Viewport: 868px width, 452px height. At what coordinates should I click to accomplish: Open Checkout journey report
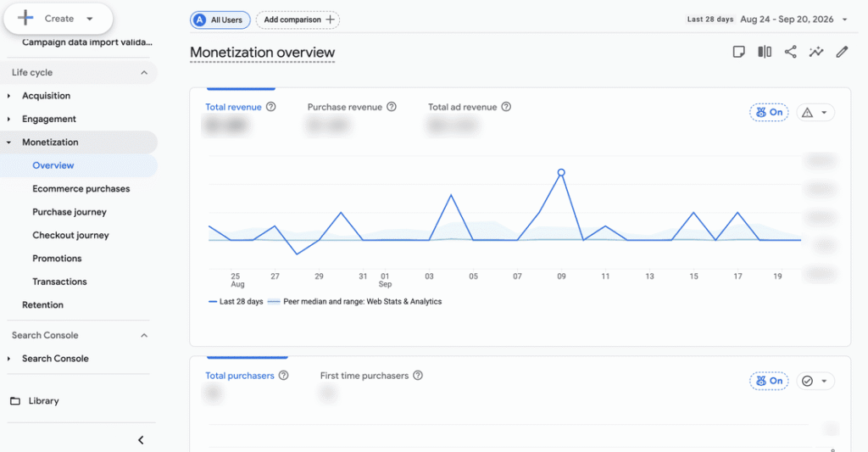(x=70, y=236)
